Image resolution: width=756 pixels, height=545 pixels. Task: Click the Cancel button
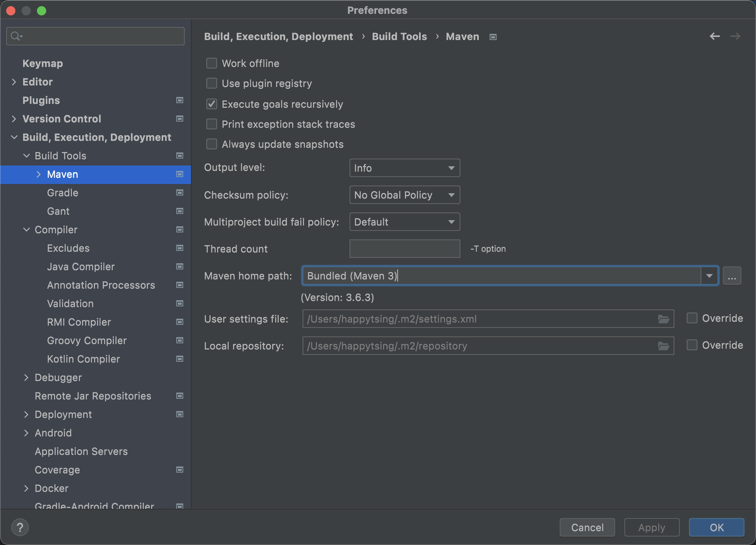[x=587, y=527]
